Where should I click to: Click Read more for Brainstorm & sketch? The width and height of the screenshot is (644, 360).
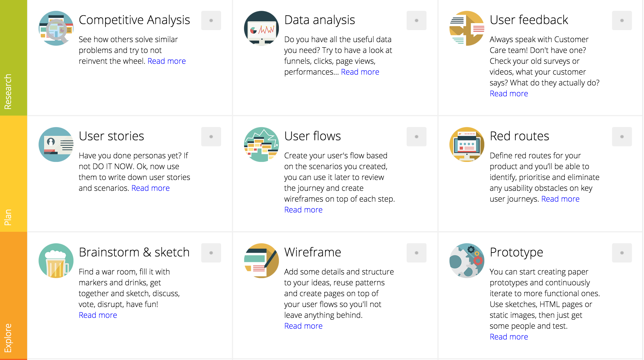pos(98,315)
